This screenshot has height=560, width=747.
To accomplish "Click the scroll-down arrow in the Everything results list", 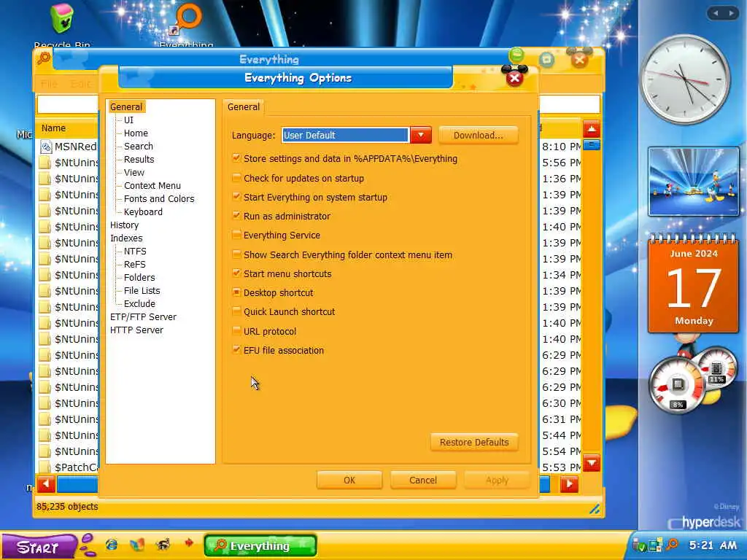I will point(591,463).
